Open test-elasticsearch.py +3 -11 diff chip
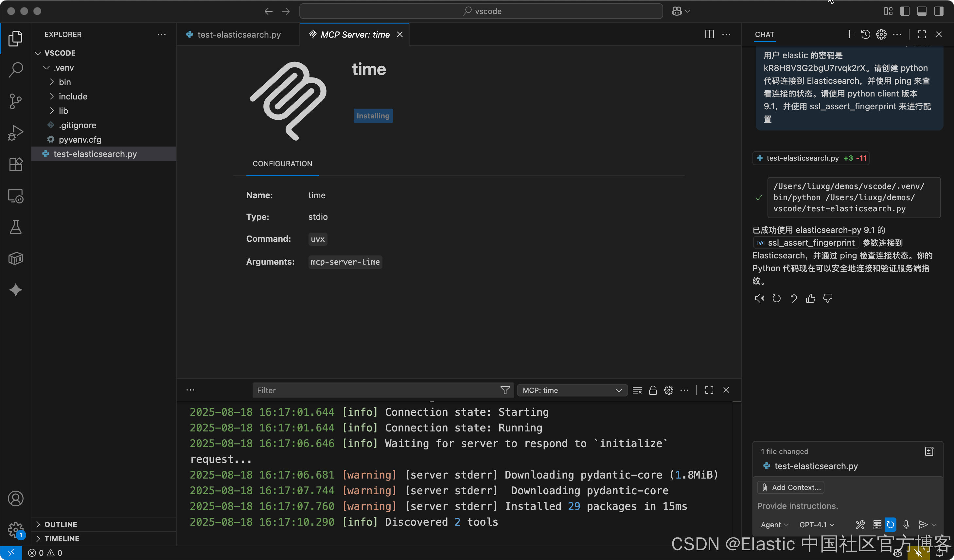 [x=811, y=158]
